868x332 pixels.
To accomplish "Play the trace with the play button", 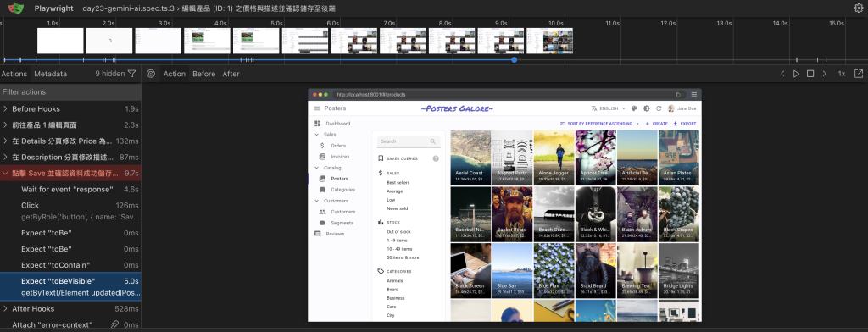I will (796, 74).
